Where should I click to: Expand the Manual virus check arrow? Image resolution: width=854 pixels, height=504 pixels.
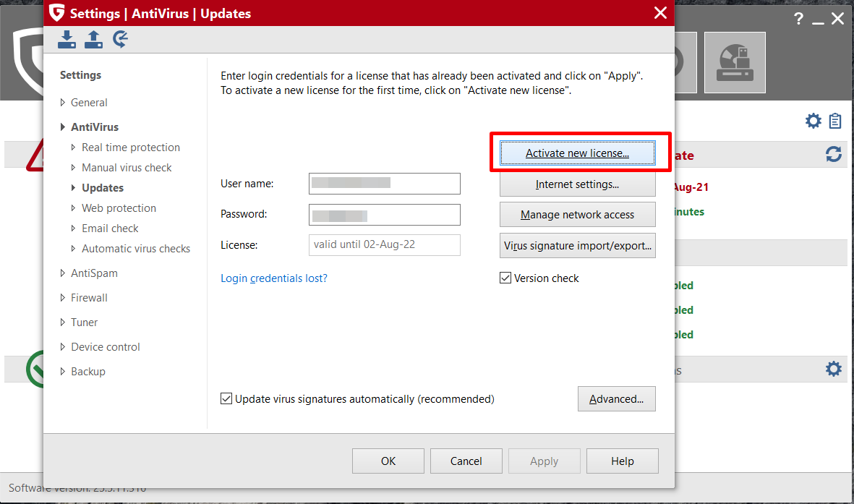(x=74, y=167)
